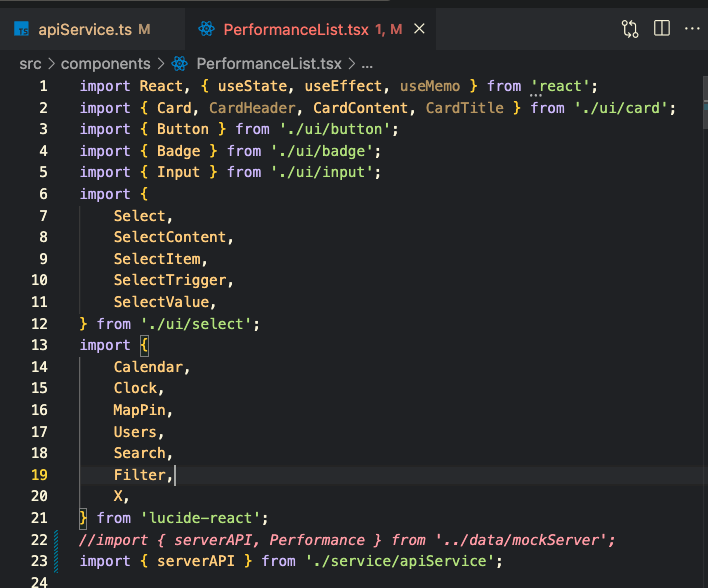Viewport: 708px width, 588px height.
Task: Select the PerformanceList.tsx editor tab
Action: click(x=295, y=29)
